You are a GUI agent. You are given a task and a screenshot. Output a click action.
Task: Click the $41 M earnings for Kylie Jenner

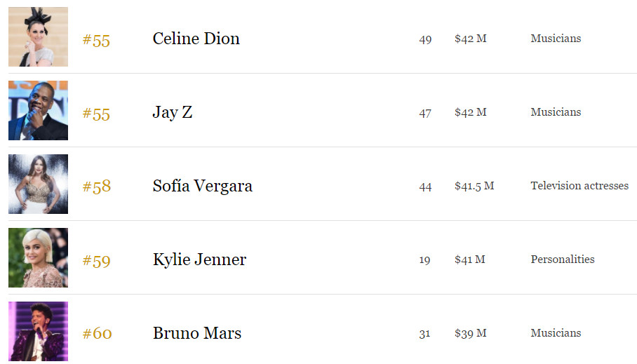(x=469, y=259)
